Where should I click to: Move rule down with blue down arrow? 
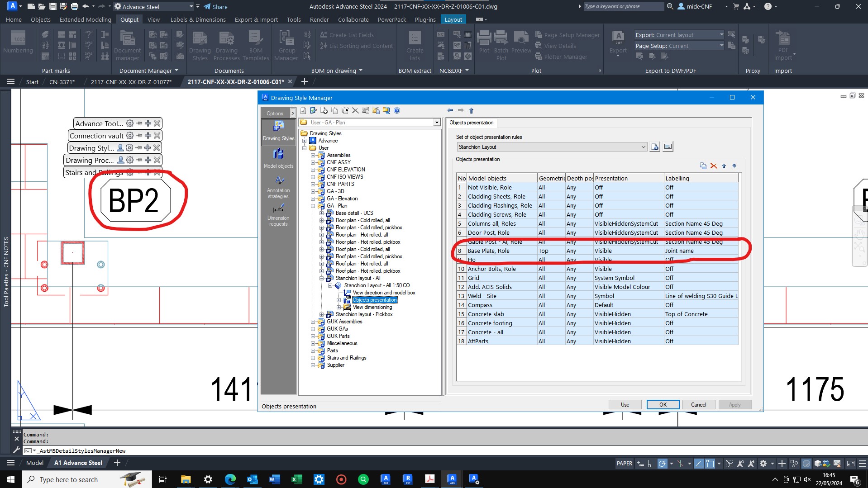(734, 166)
